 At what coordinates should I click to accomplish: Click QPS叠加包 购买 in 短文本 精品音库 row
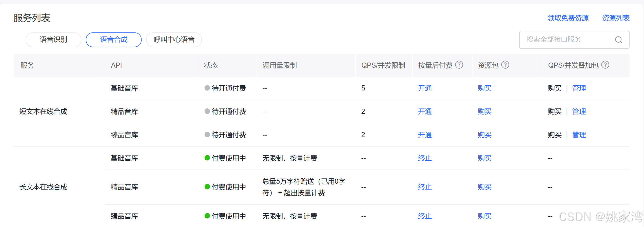(555, 111)
